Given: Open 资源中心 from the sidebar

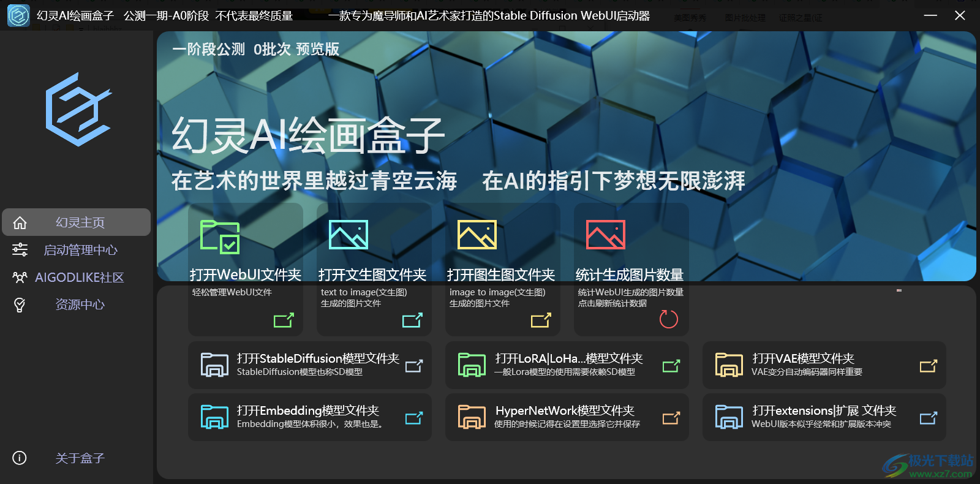Looking at the screenshot, I should tap(77, 304).
